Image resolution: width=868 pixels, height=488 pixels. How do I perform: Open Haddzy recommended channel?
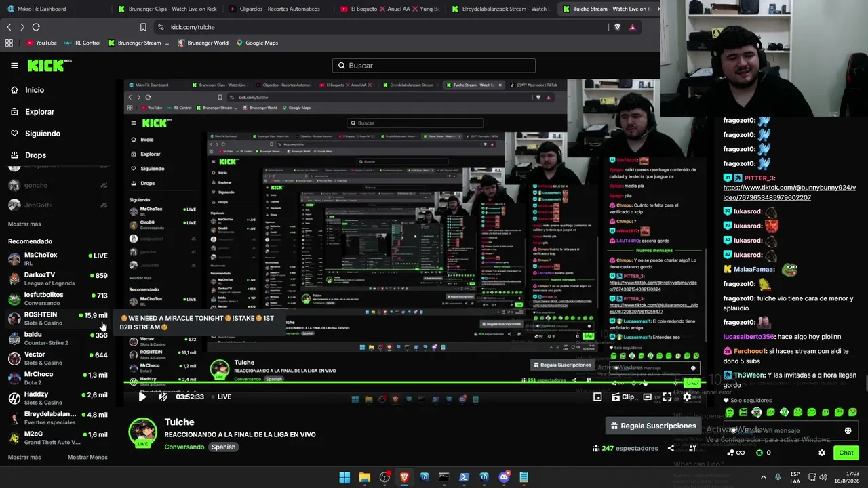tap(58, 398)
